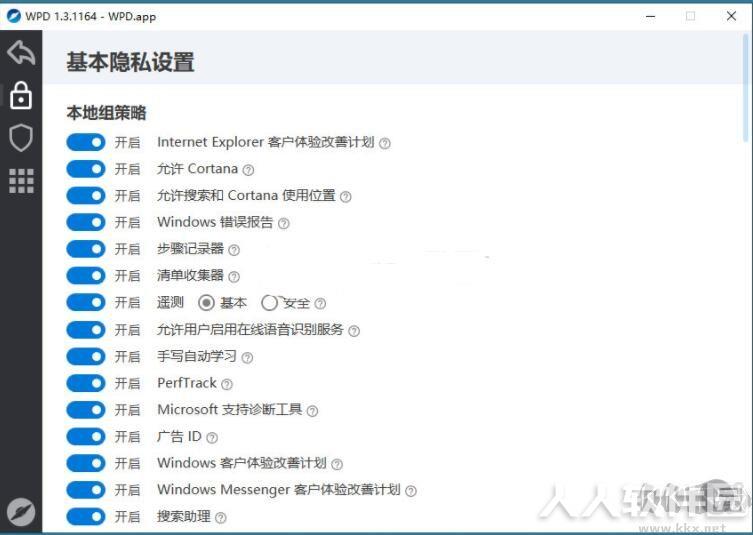This screenshot has height=535, width=753.
Task: Click the 本地组策略 section heading
Action: pyautogui.click(x=106, y=113)
